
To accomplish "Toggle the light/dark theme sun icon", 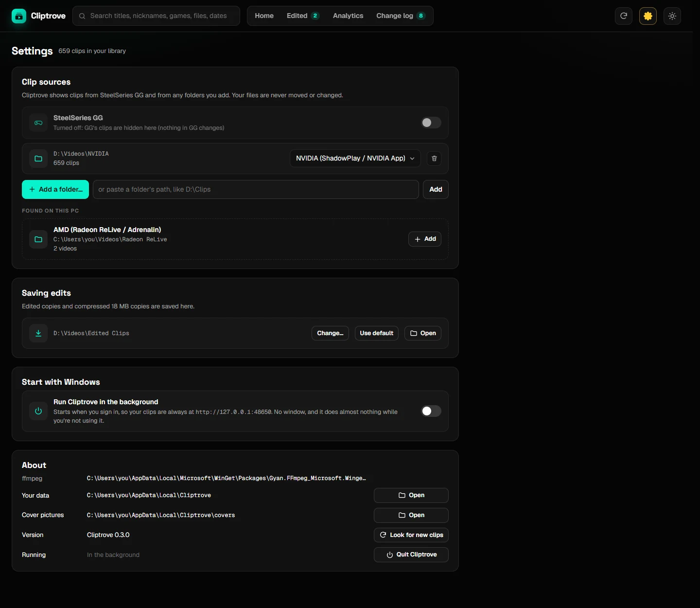I will click(x=672, y=16).
